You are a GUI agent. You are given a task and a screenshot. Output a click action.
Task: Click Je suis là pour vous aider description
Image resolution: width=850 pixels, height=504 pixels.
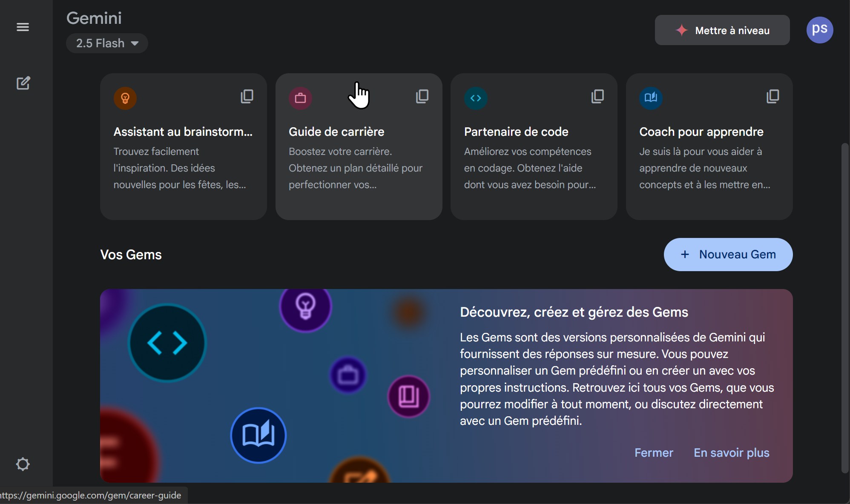pyautogui.click(x=705, y=168)
